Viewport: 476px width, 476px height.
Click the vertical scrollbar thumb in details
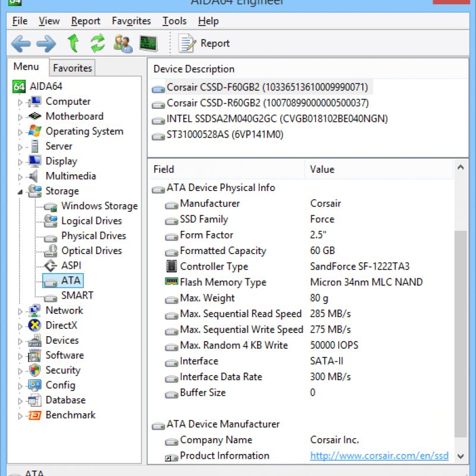coord(461,334)
